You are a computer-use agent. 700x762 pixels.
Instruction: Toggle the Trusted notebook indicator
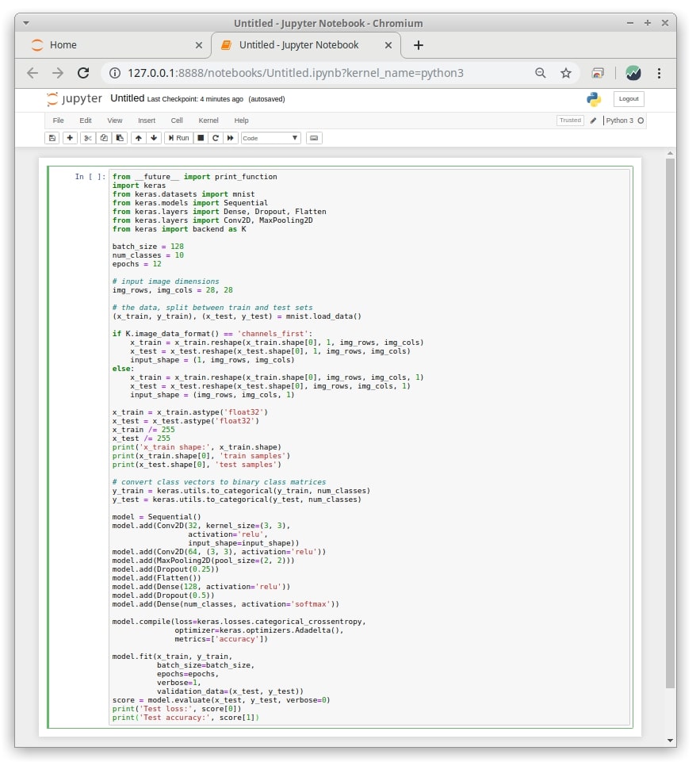point(570,120)
